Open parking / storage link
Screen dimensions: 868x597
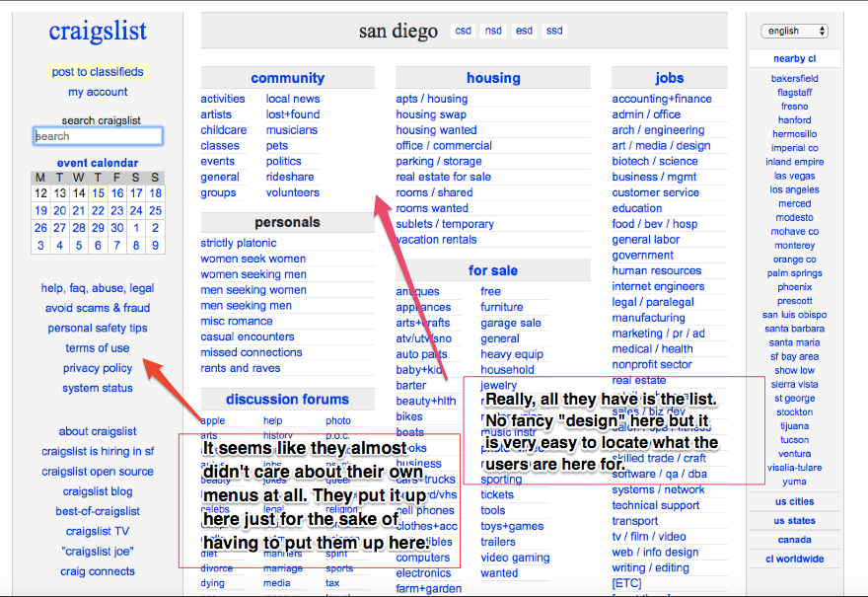[438, 161]
